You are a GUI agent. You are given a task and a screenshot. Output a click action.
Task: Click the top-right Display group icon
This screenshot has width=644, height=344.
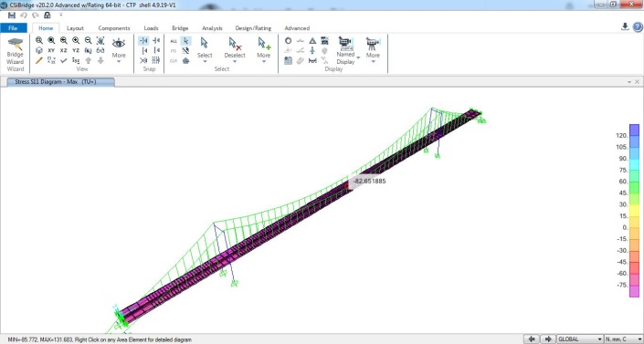(x=324, y=41)
